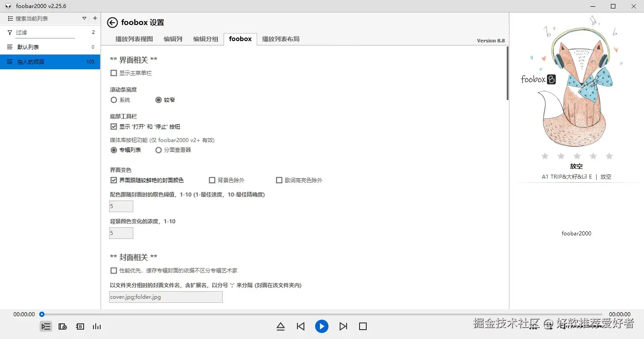
Task: Click the back arrow next to foobox 设置
Action: click(x=113, y=22)
